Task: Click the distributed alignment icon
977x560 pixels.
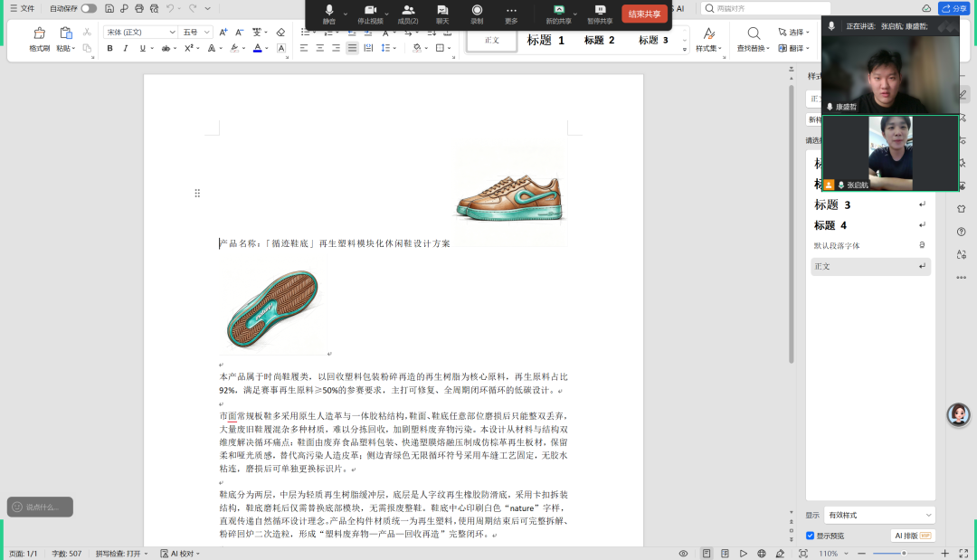Action: tap(368, 48)
